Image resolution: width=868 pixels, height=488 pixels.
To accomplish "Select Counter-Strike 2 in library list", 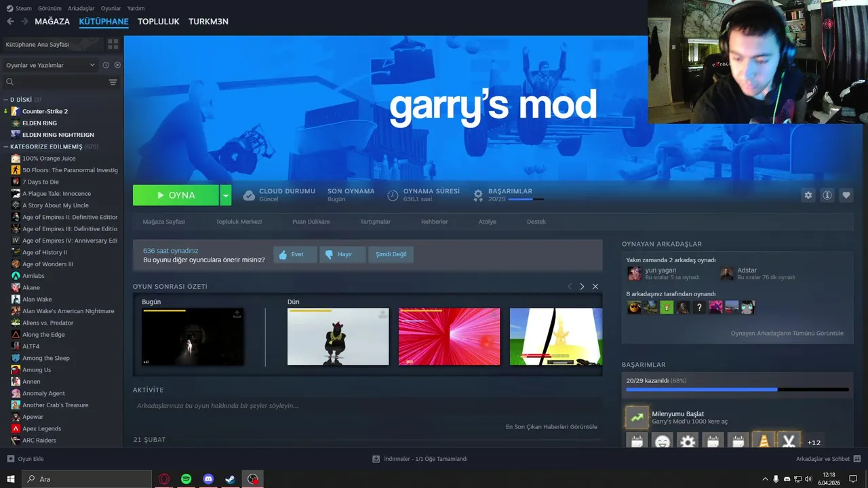I will click(45, 111).
